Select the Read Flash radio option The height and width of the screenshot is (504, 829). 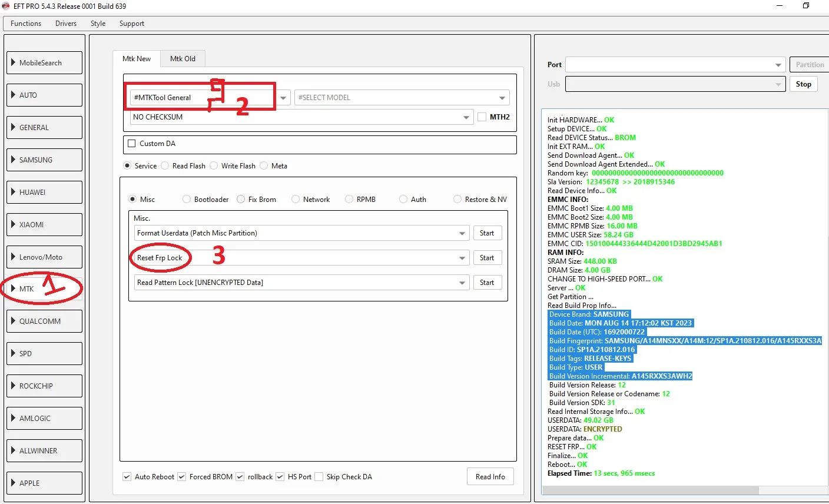pyautogui.click(x=165, y=166)
